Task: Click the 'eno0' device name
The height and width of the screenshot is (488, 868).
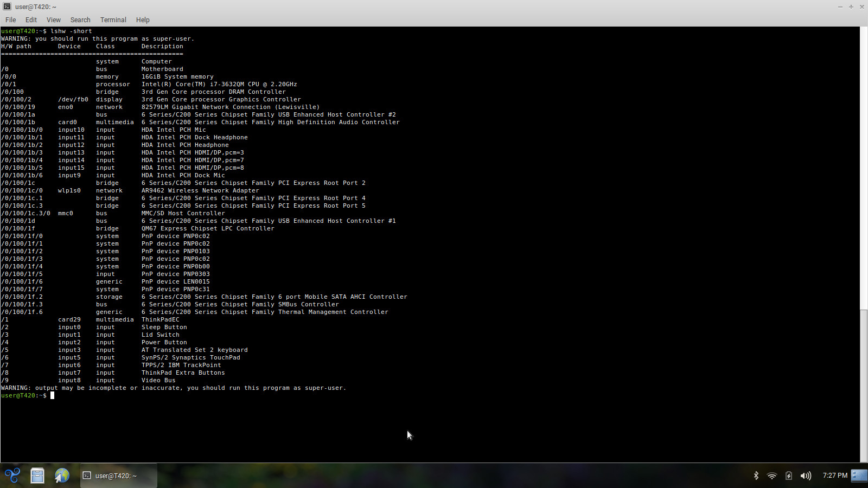Action: [x=65, y=107]
